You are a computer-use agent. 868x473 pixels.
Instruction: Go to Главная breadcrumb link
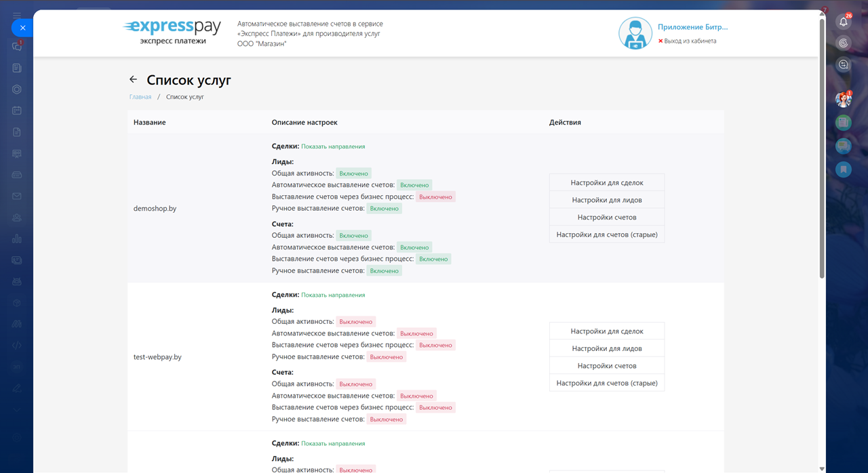140,97
